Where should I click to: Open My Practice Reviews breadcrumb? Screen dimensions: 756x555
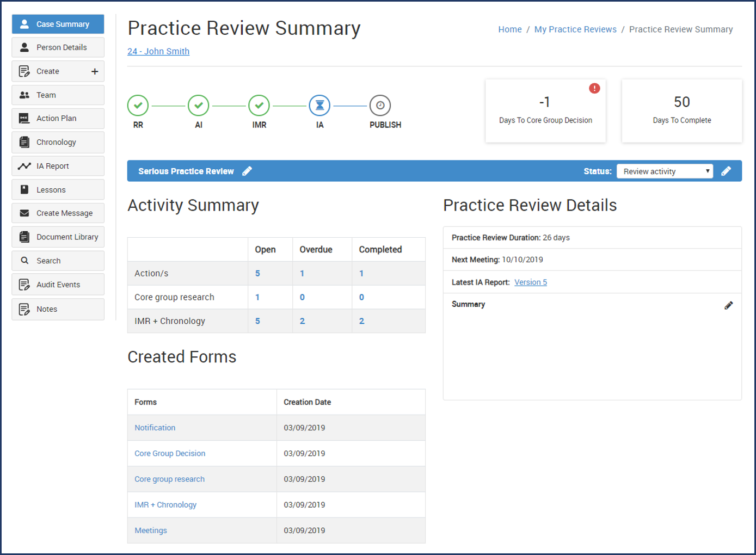(575, 29)
